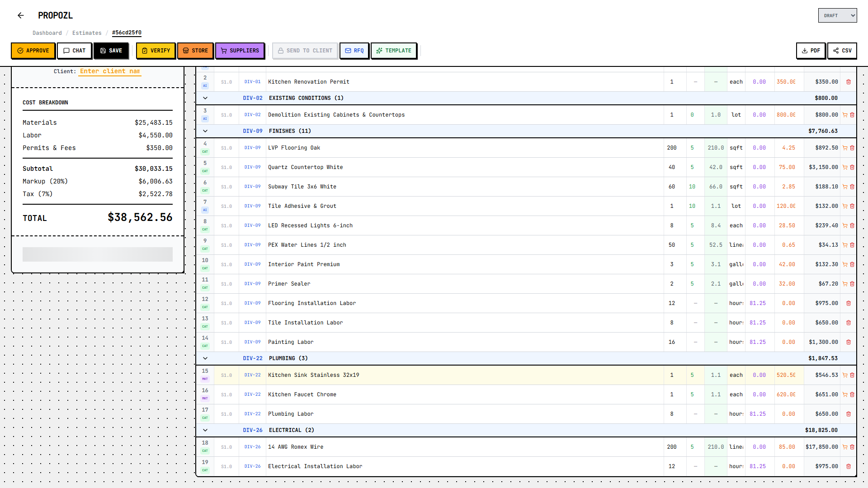
Task: Delete the Quartz Countertop White row
Action: pos(852,167)
